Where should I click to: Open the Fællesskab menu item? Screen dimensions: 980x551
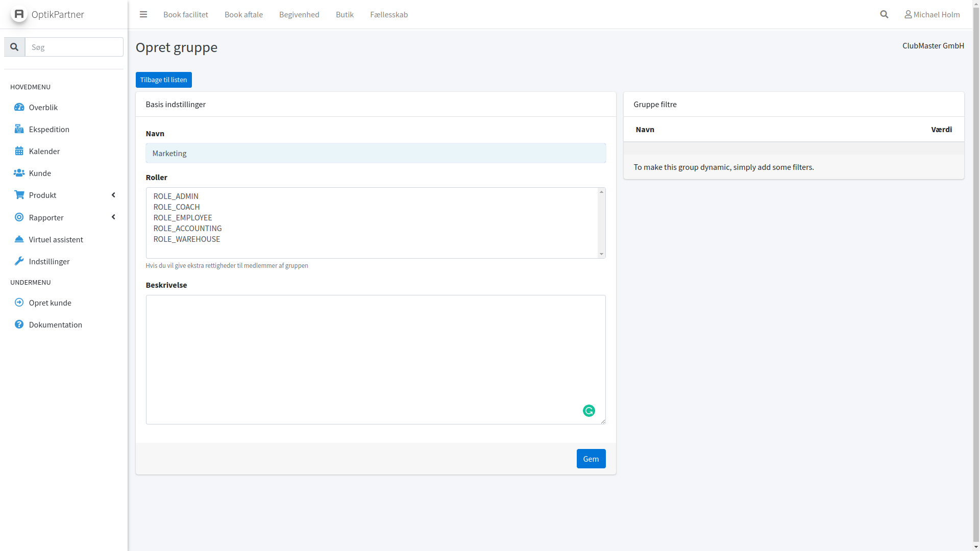pos(389,14)
